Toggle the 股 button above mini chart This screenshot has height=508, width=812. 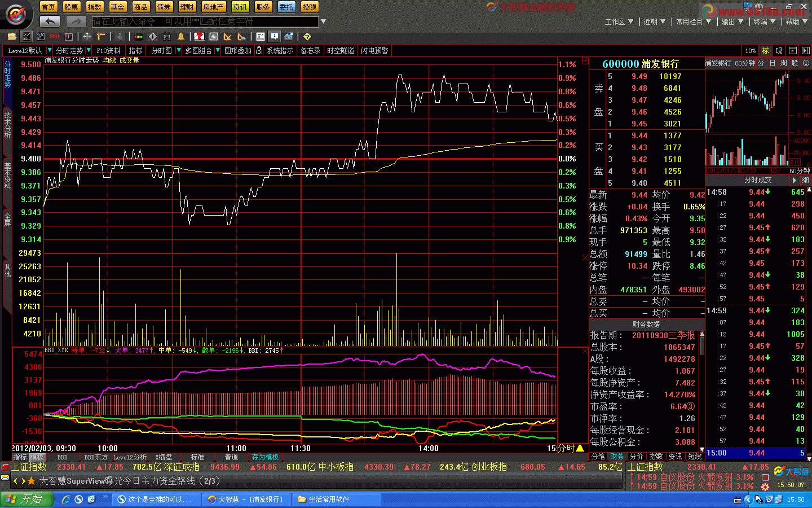(x=795, y=63)
